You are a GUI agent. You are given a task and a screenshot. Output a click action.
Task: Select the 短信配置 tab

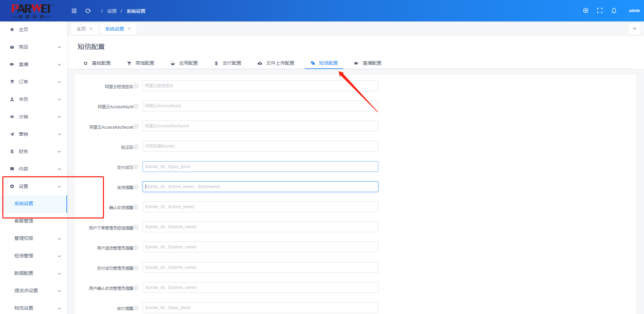pos(324,63)
